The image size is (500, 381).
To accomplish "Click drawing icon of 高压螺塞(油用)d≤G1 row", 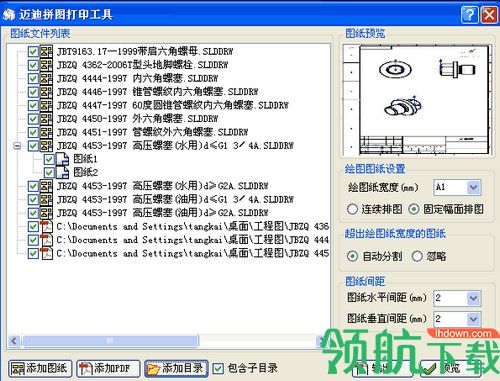I will 46,199.
